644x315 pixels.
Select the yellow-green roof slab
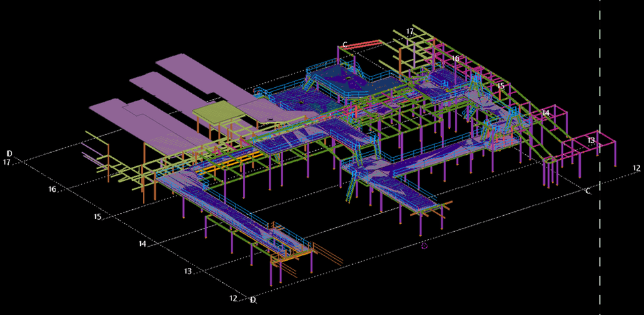coord(216,112)
